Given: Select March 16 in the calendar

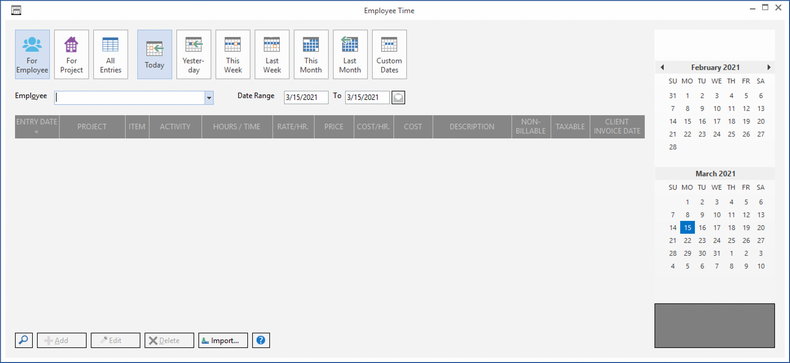Looking at the screenshot, I should click(702, 227).
